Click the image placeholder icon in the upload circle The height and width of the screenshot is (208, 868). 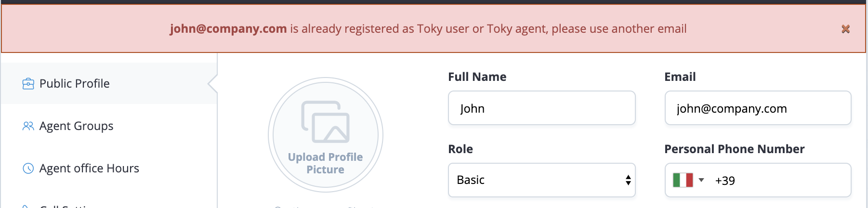tap(326, 122)
